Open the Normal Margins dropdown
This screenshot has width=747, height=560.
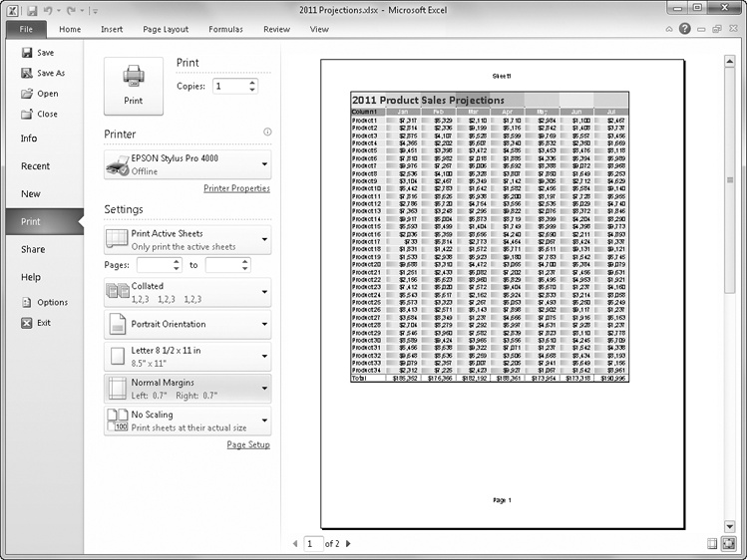(187, 389)
